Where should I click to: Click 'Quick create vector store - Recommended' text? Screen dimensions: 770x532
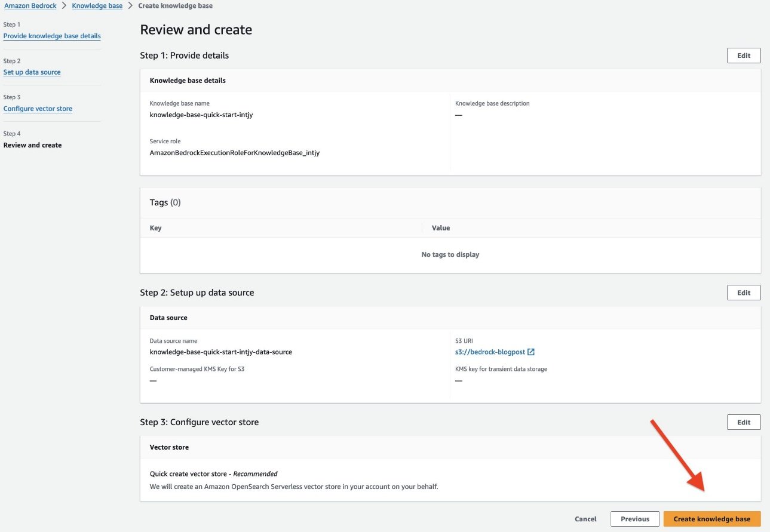213,474
